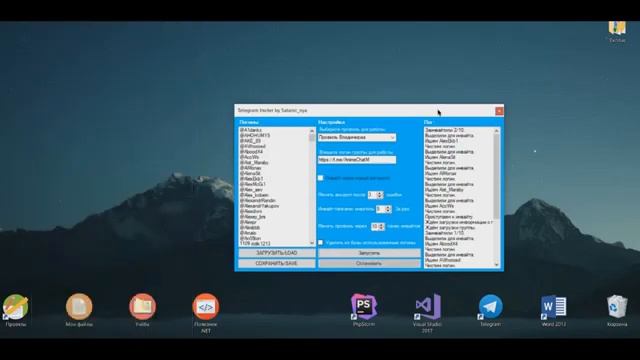
Task: Tick the checkbox for removing used logins
Action: [x=320, y=242]
